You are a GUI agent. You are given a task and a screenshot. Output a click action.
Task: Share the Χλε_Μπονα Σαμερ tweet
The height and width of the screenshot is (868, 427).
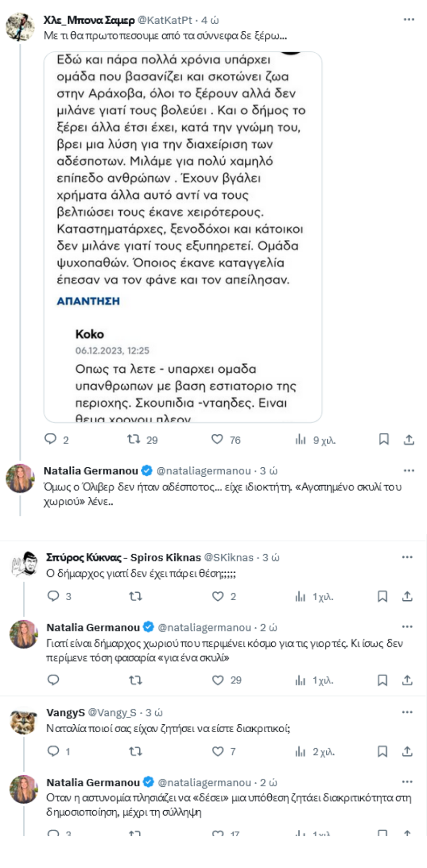tap(409, 439)
